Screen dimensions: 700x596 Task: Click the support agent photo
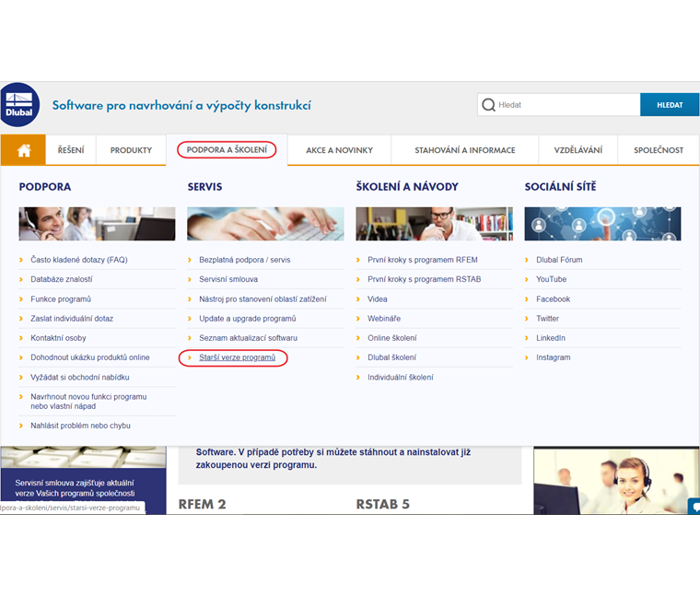click(616, 480)
